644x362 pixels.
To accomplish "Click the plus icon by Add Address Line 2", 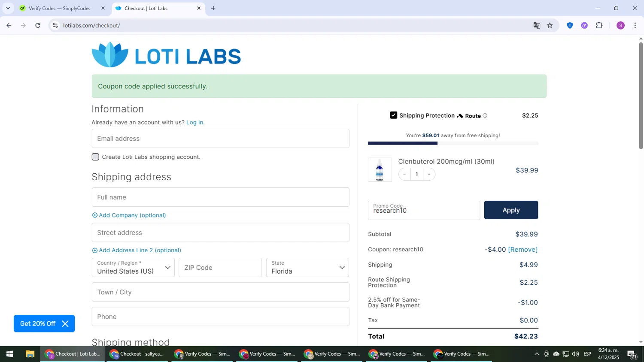I will tap(95, 250).
